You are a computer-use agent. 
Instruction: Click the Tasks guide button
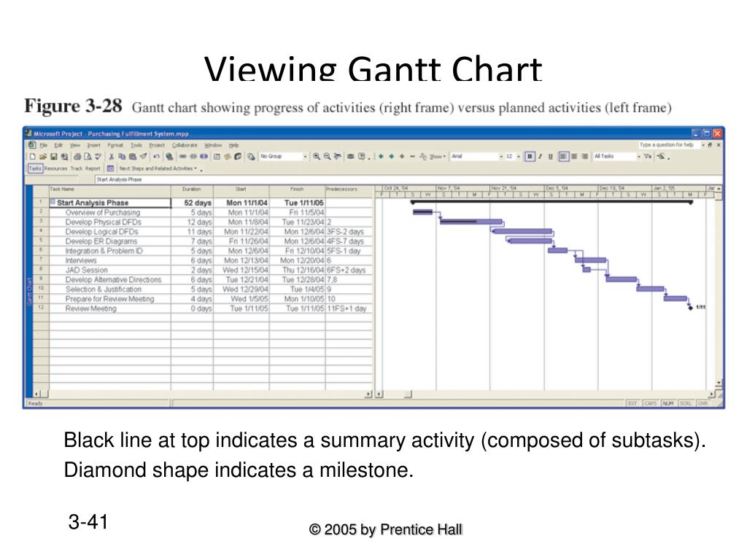click(35, 168)
